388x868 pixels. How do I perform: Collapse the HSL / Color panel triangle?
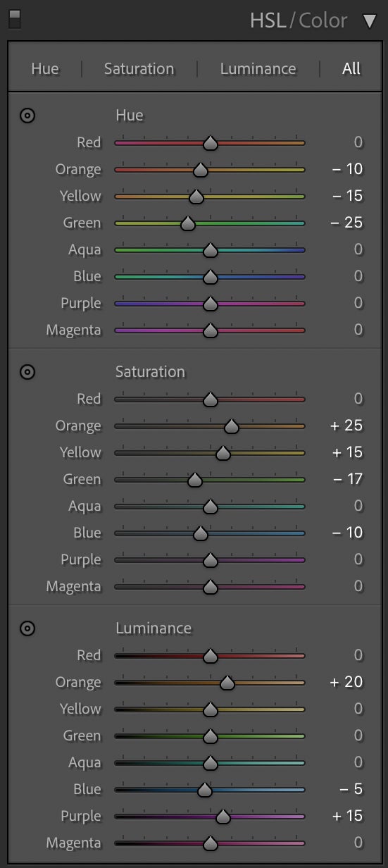pyautogui.click(x=370, y=21)
